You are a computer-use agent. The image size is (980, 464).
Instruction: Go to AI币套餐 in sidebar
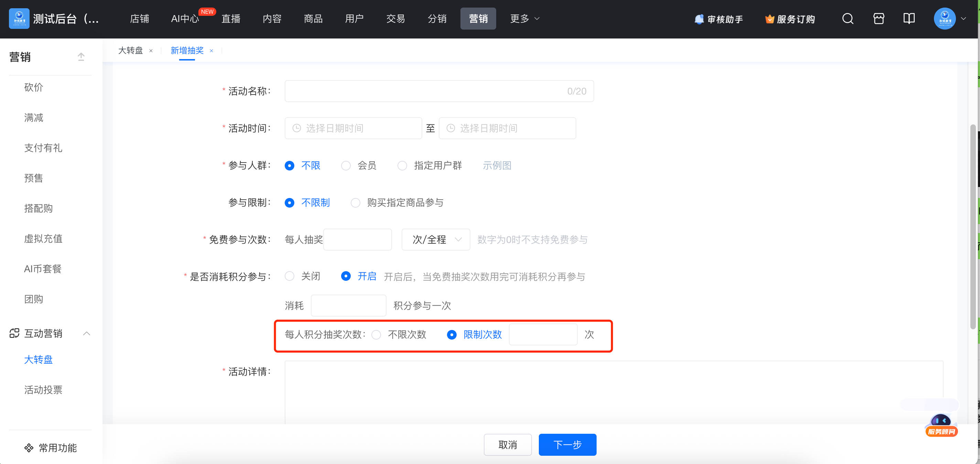43,269
